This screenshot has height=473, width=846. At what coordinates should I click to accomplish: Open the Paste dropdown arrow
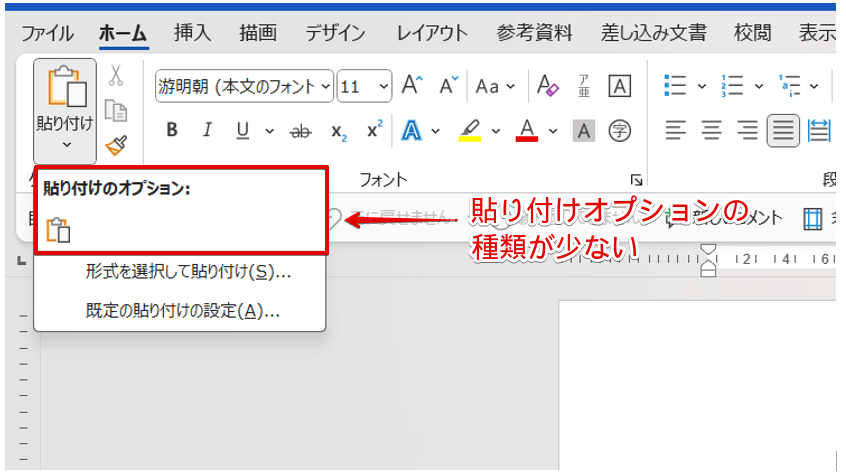[x=66, y=145]
